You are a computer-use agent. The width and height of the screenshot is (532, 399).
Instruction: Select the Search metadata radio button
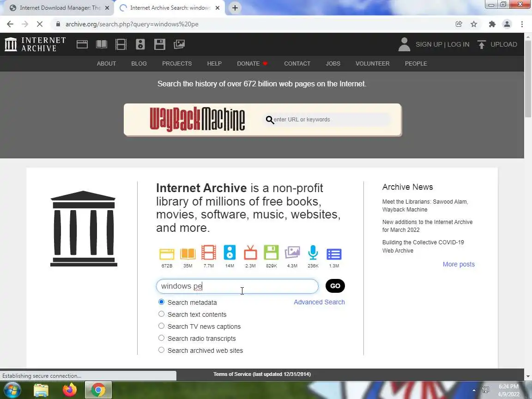tap(162, 302)
